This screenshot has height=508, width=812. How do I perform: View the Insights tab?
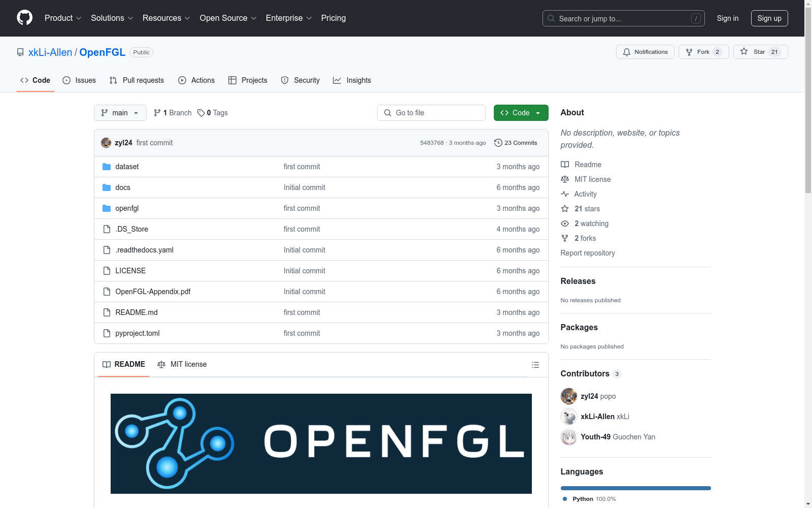point(352,80)
